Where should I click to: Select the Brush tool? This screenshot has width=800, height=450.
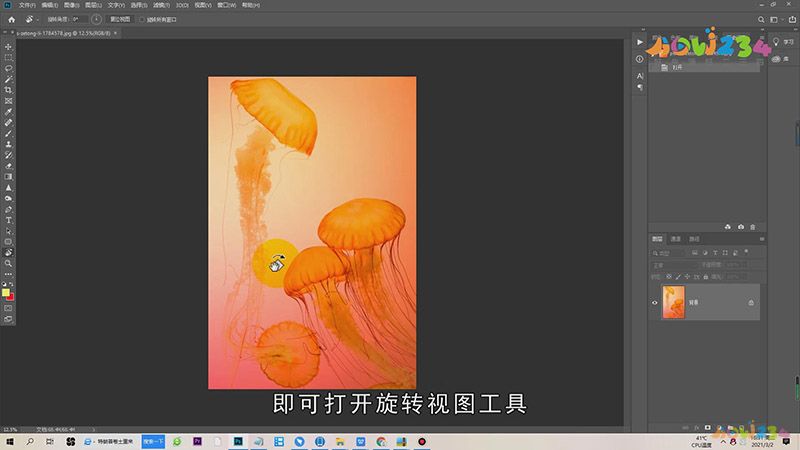pos(8,133)
